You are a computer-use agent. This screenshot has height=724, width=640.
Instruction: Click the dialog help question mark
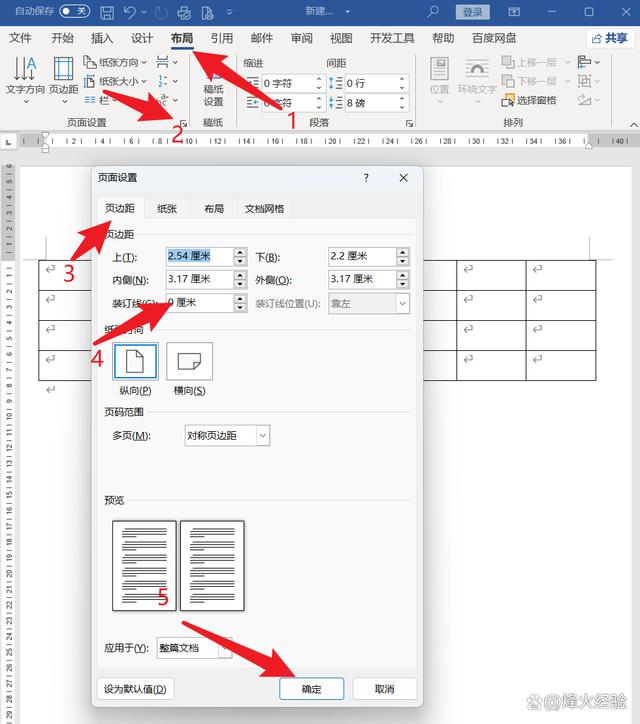(366, 178)
